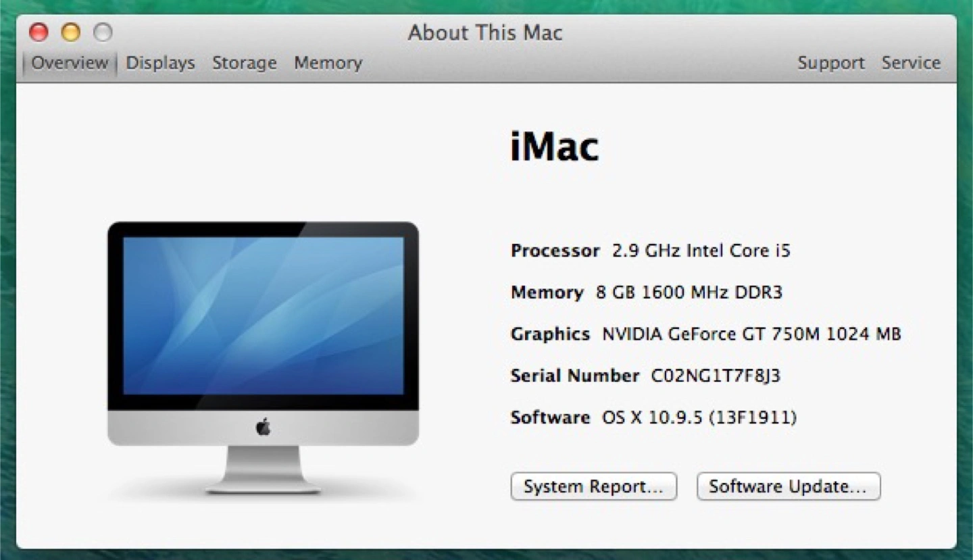The width and height of the screenshot is (973, 560).
Task: Open the Storage tab
Action: pos(244,63)
